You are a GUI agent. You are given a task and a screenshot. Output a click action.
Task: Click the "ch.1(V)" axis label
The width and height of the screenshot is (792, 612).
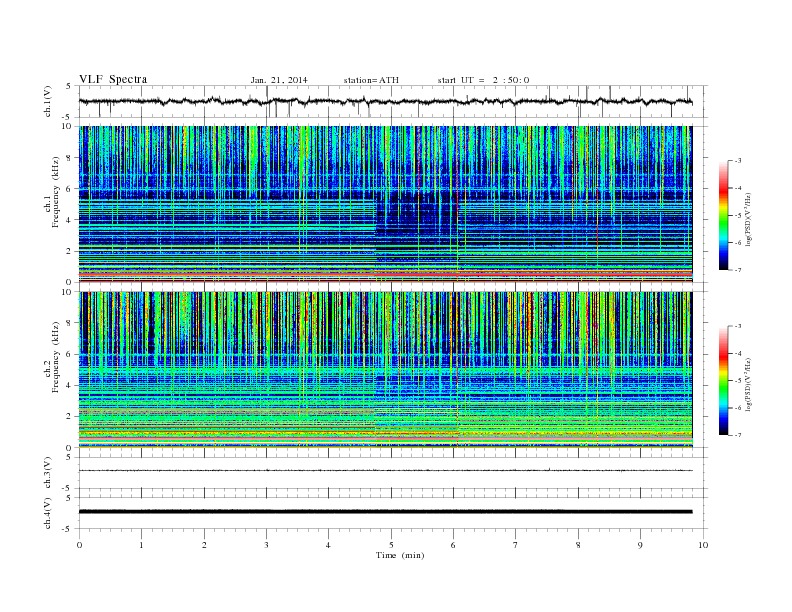(x=48, y=101)
